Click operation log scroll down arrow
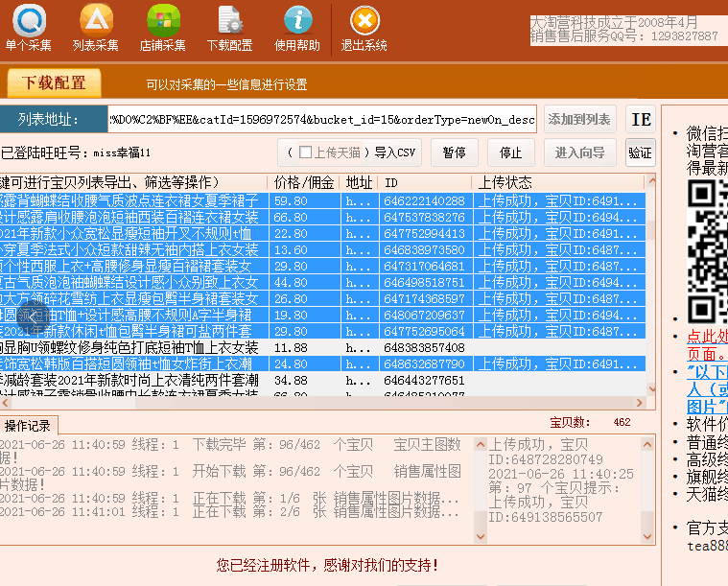This screenshot has width=728, height=586. (x=481, y=537)
